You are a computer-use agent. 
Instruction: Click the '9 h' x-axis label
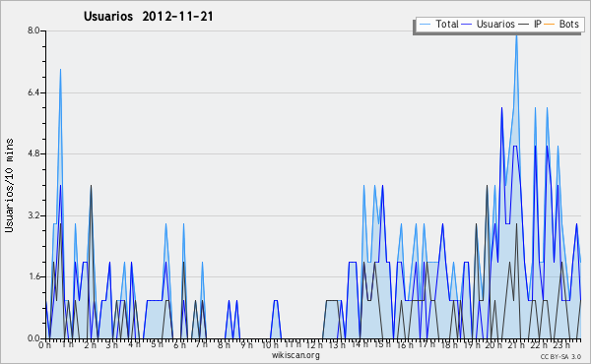(246, 345)
